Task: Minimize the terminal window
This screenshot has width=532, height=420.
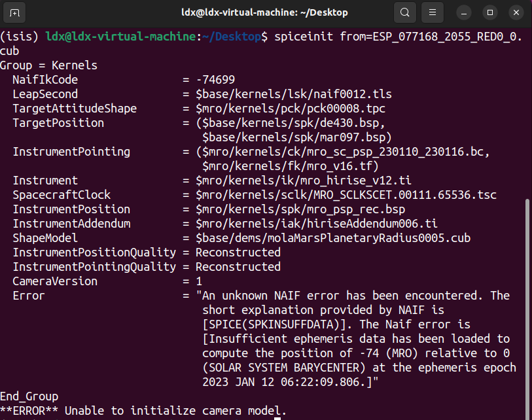Action: (463, 12)
